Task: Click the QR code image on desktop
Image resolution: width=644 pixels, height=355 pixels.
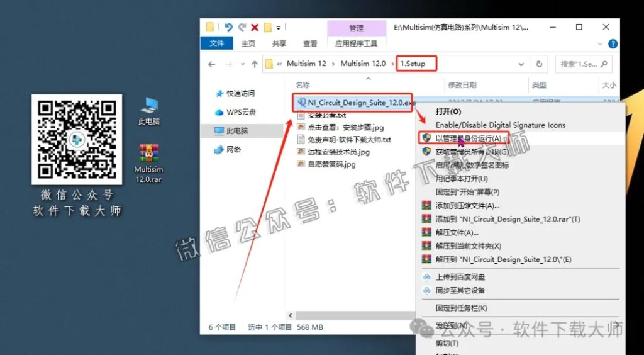Action: click(77, 140)
